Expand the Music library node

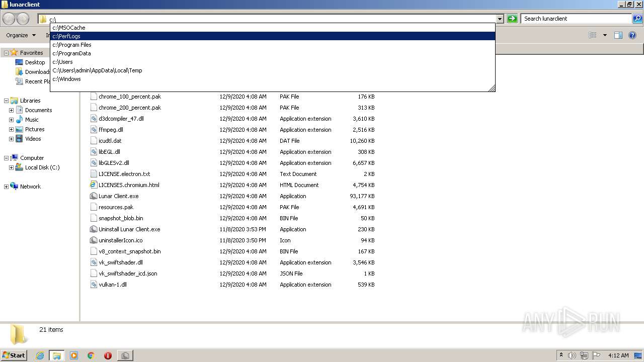tap(11, 120)
